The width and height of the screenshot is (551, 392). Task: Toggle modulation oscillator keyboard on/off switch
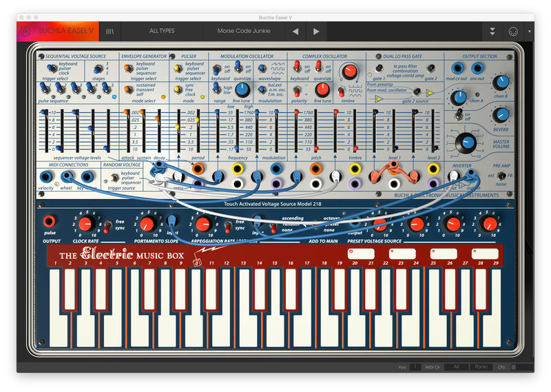tap(217, 69)
